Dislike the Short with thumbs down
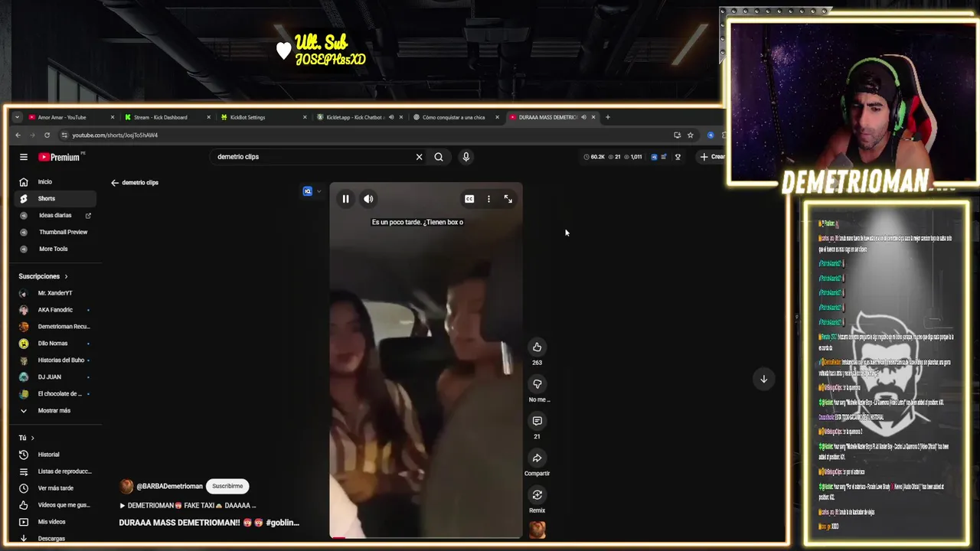The height and width of the screenshot is (551, 980). 537,383
